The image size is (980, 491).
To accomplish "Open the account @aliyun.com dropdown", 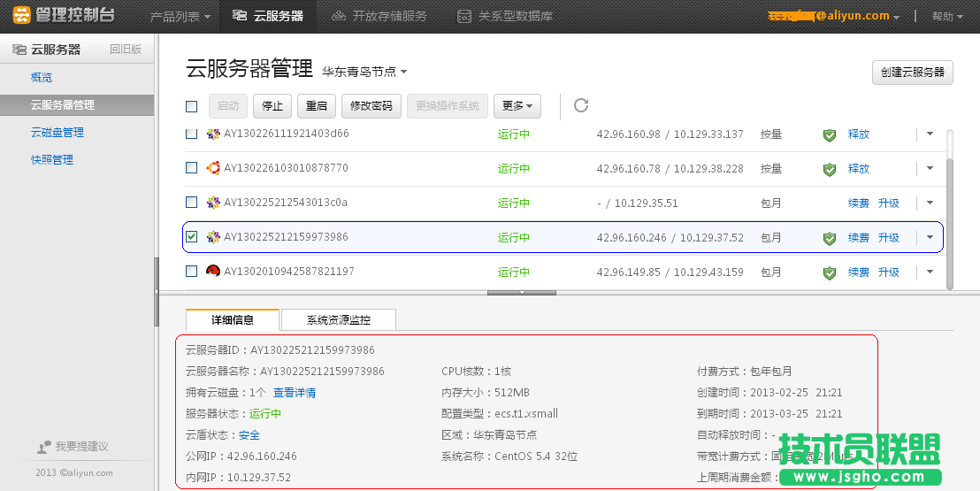I will tap(834, 16).
